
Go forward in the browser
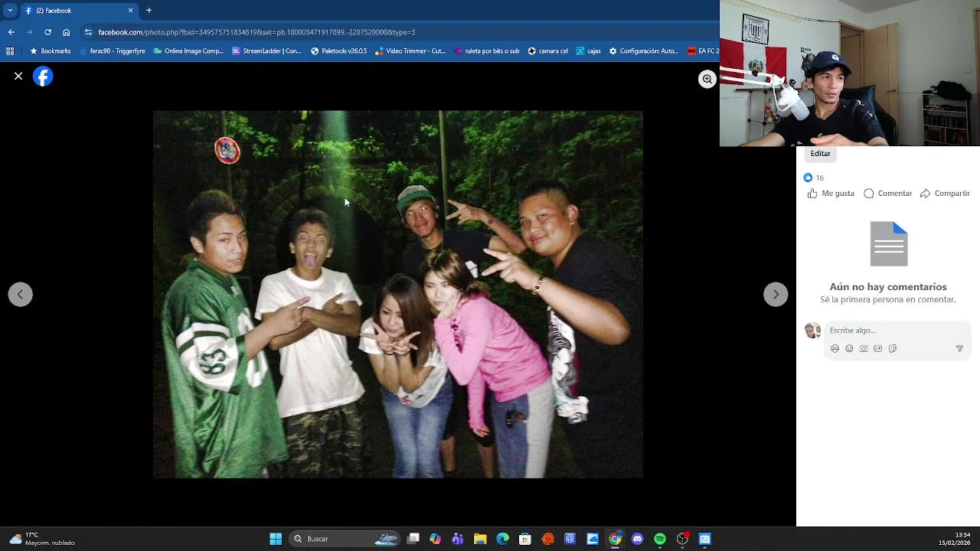[x=29, y=32]
